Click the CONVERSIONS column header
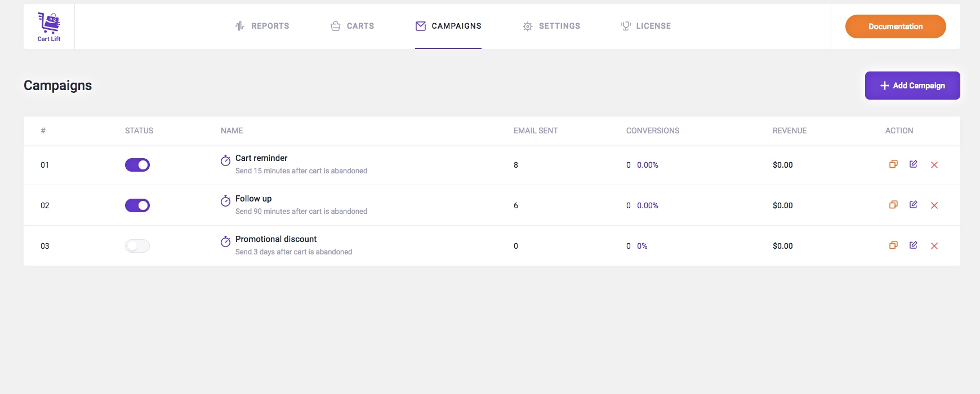This screenshot has height=394, width=980. click(653, 131)
